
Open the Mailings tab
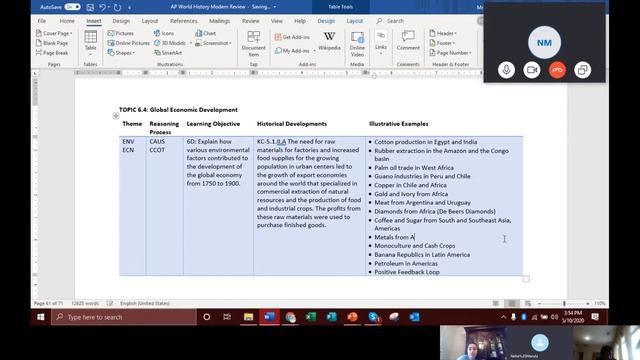(x=220, y=21)
